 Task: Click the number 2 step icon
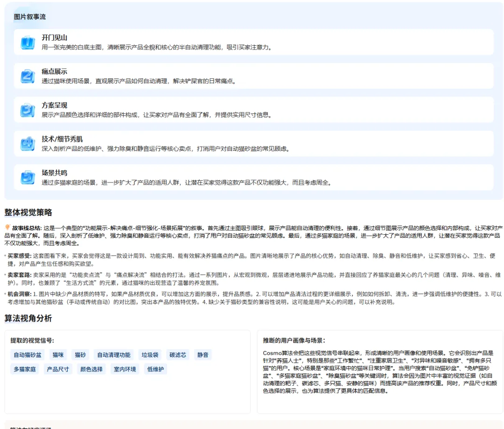coord(28,76)
